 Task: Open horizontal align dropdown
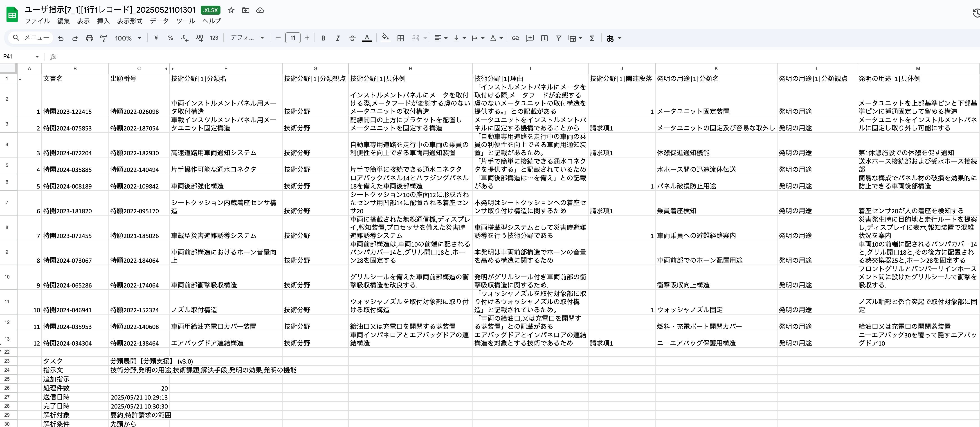(x=441, y=38)
